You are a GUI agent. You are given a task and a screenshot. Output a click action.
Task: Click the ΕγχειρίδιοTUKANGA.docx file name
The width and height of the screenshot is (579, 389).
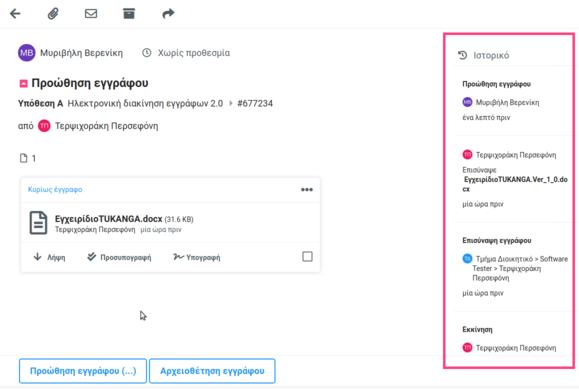[109, 219]
